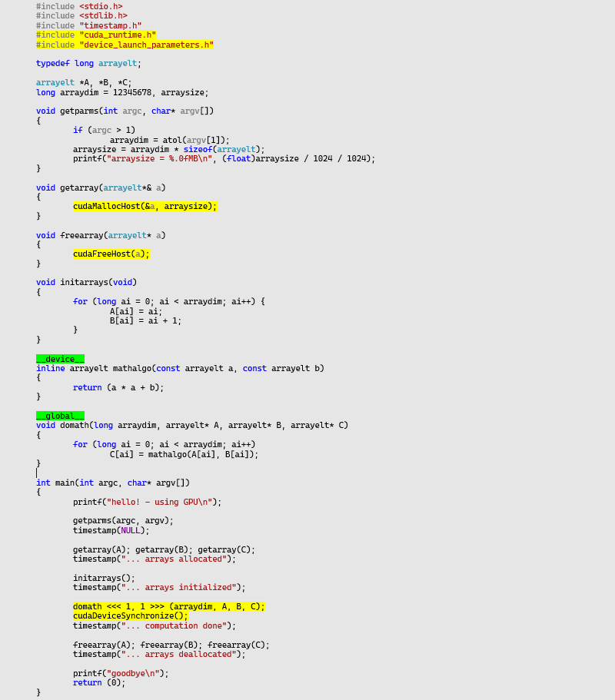Click the initarrays() call in main
This screenshot has height=700, width=615.
coord(104,578)
